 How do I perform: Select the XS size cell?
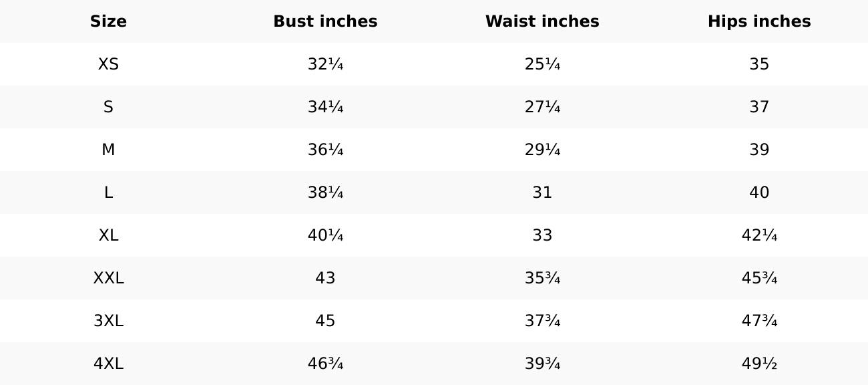coord(108,64)
